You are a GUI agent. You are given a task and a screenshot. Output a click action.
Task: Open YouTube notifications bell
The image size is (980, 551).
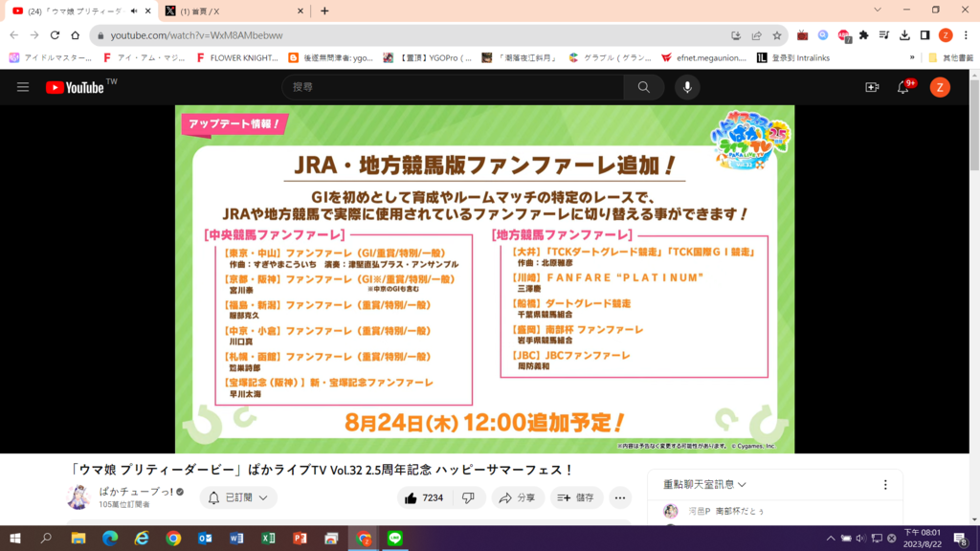tap(903, 87)
